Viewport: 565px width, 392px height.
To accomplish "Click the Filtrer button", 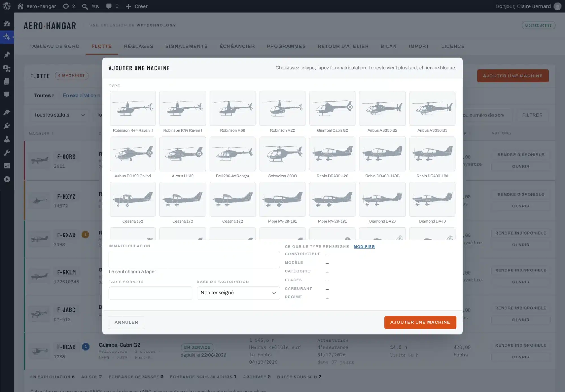I will click(x=532, y=115).
